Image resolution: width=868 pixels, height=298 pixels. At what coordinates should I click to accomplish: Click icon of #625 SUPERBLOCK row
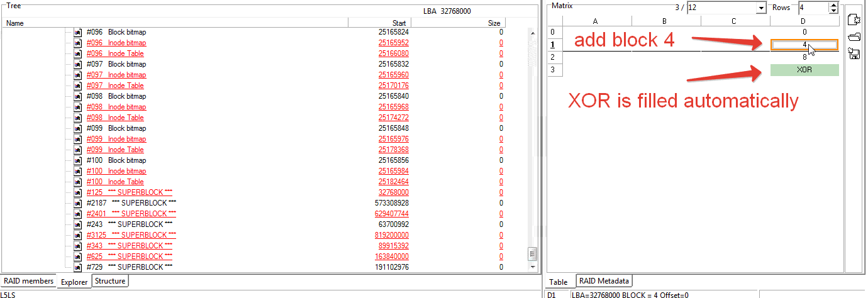tap(78, 257)
